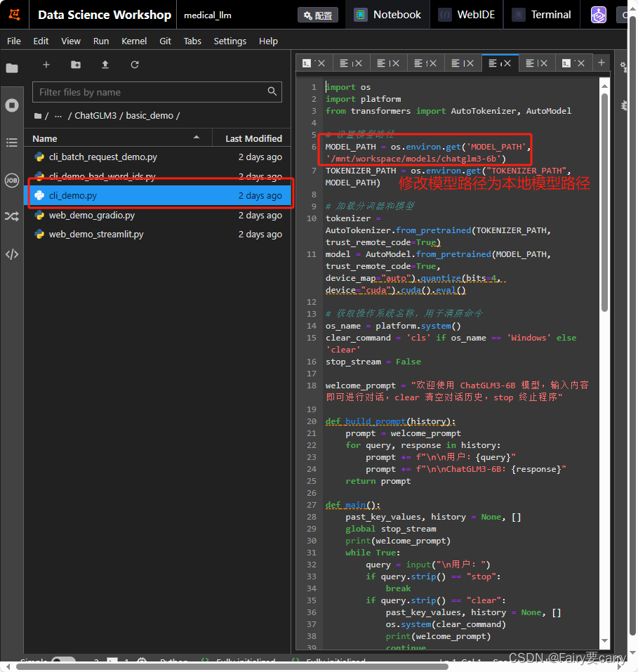Click 'def main():' in editor
Viewport: 638px width, 672px height.
click(352, 505)
